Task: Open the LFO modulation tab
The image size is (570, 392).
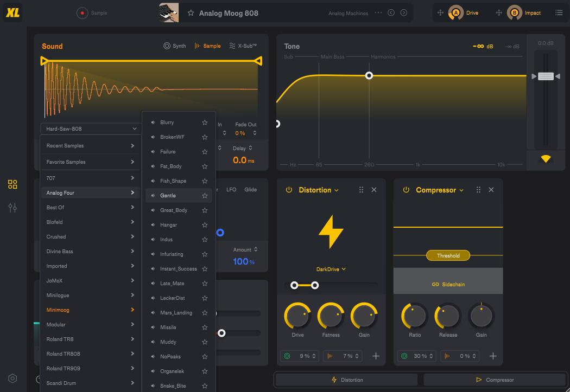Action: [231, 189]
